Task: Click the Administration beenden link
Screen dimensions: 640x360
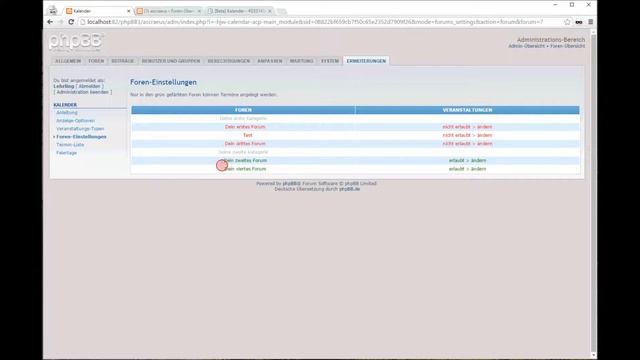Action: click(82, 92)
